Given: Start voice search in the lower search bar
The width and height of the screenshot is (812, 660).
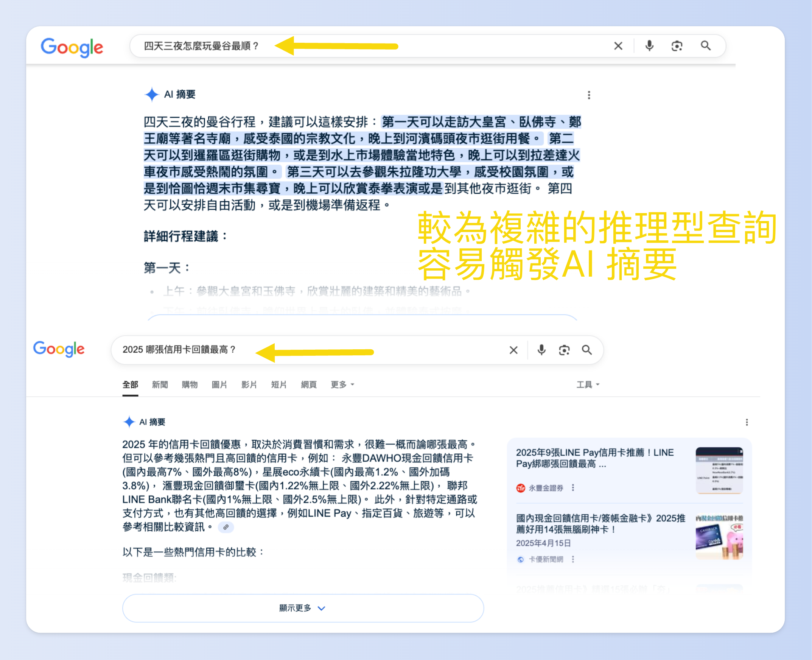Looking at the screenshot, I should point(541,350).
